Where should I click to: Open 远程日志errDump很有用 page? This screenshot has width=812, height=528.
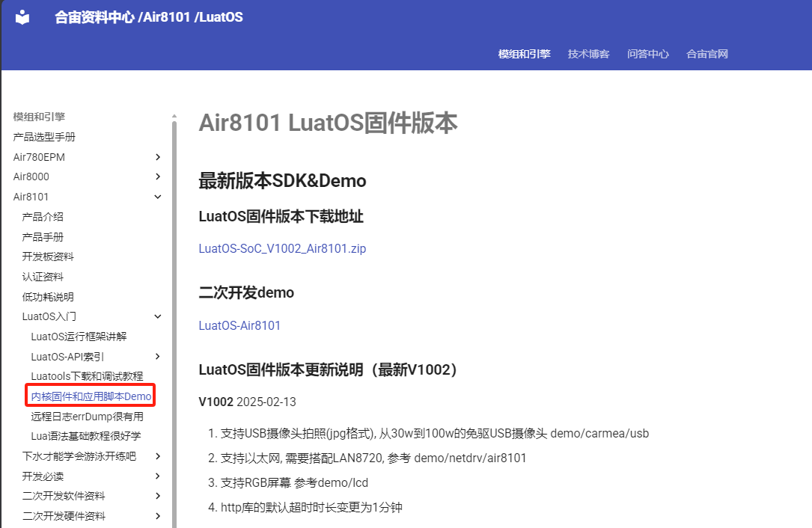pyautogui.click(x=87, y=417)
